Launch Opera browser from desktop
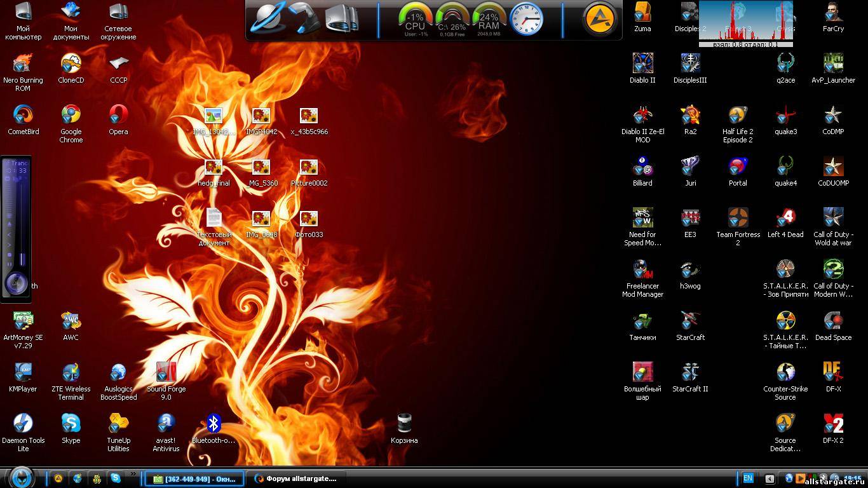The height and width of the screenshot is (488, 868). click(118, 116)
